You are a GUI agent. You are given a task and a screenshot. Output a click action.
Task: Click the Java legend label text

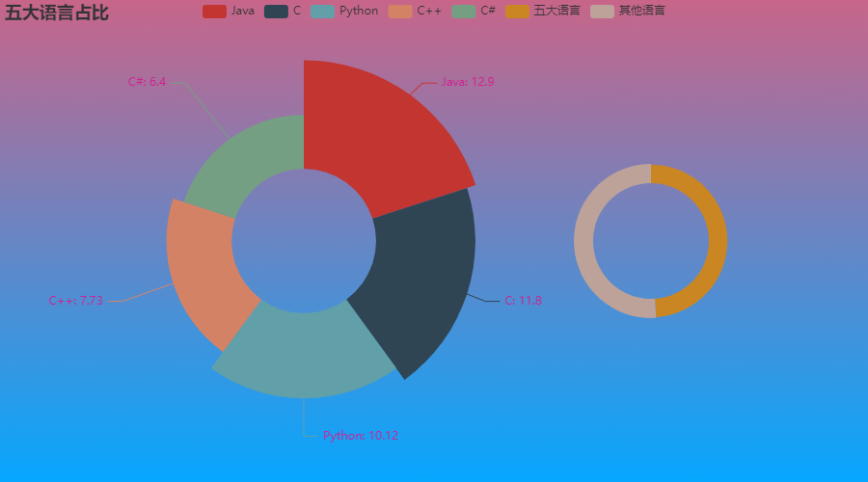click(x=242, y=11)
